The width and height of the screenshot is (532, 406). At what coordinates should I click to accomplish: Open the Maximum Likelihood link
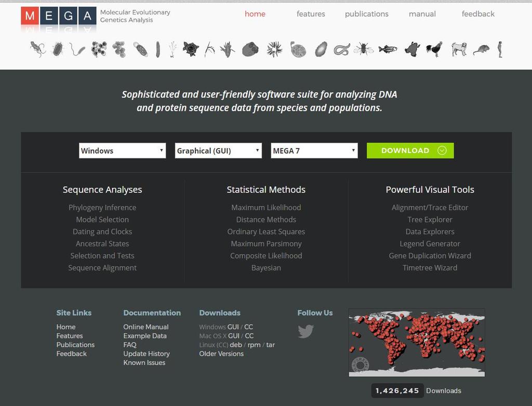tap(266, 208)
